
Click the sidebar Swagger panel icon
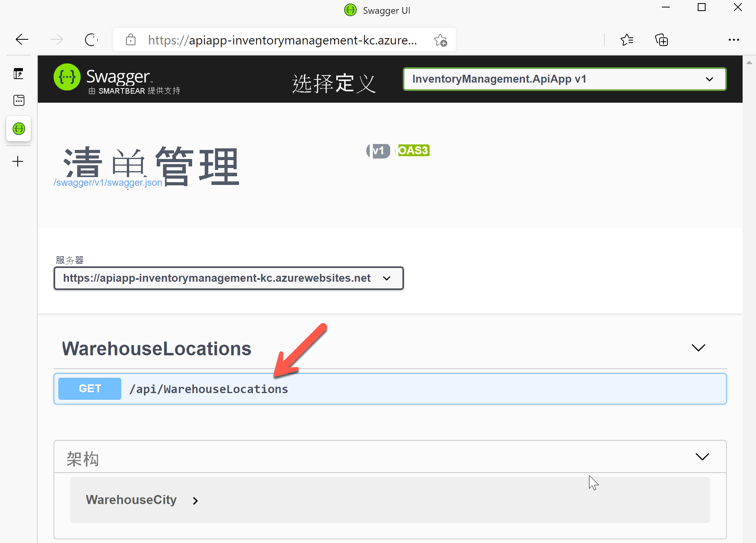[x=19, y=128]
